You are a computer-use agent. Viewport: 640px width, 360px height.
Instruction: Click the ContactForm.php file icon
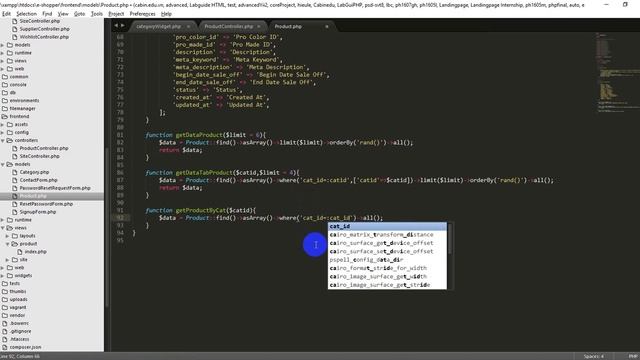[15, 180]
